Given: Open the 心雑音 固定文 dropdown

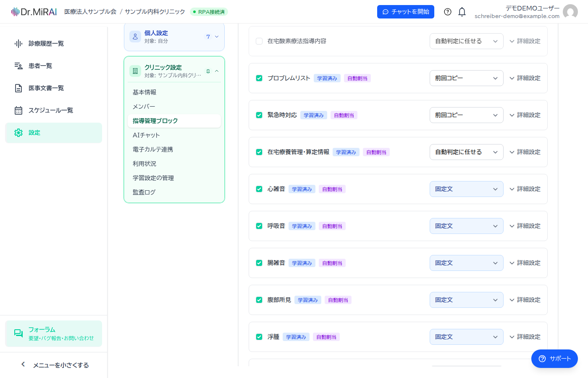Looking at the screenshot, I should [466, 189].
